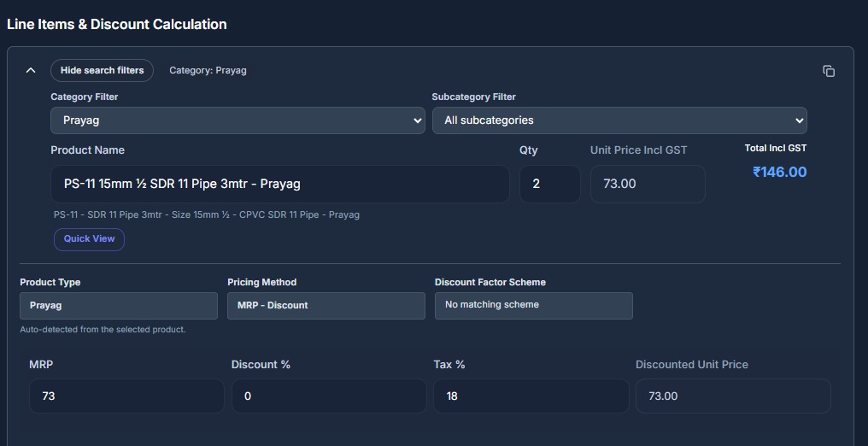Image resolution: width=868 pixels, height=446 pixels.
Task: Click the Discounted Unit Price field
Action: point(733,396)
